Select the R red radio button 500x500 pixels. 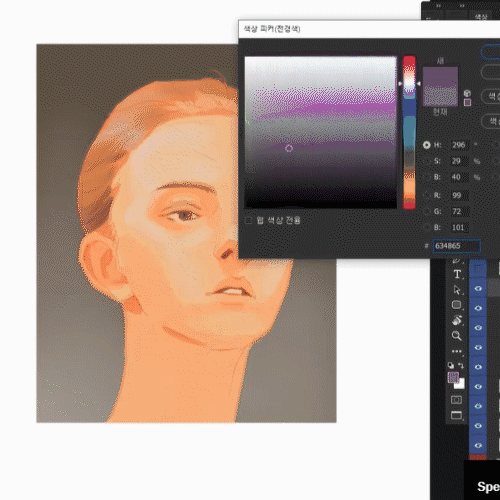tap(427, 195)
